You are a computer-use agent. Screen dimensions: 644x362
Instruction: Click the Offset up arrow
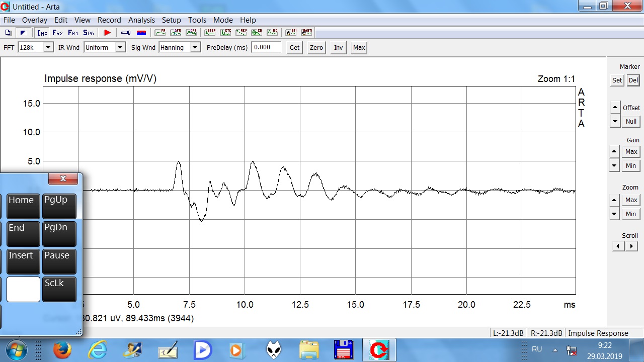615,107
